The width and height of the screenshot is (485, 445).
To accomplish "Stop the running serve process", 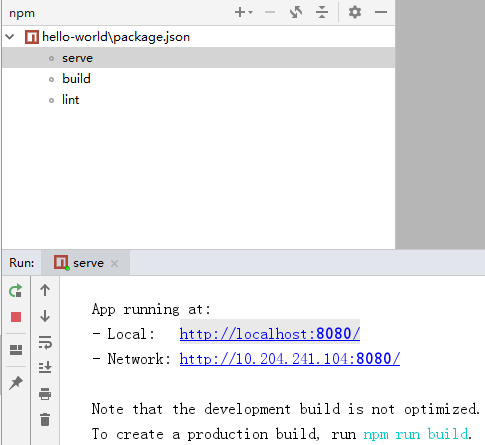I will 16,317.
